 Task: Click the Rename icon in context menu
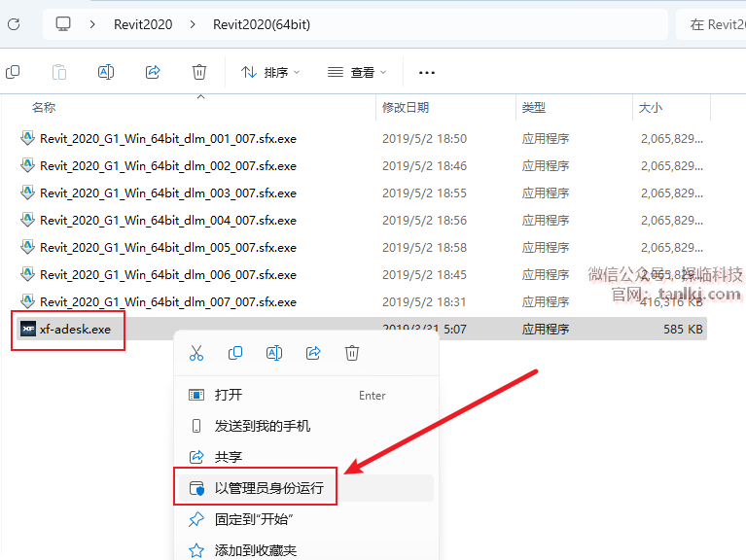(x=274, y=353)
